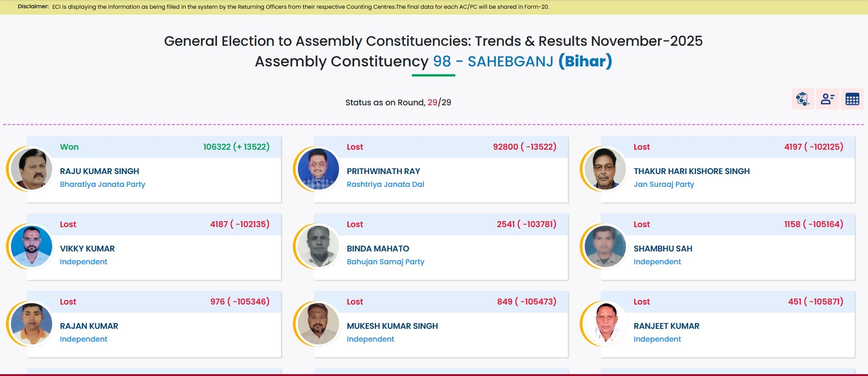Switch to the table grid view icon
Viewport: 868px width, 376px height.
tap(852, 99)
